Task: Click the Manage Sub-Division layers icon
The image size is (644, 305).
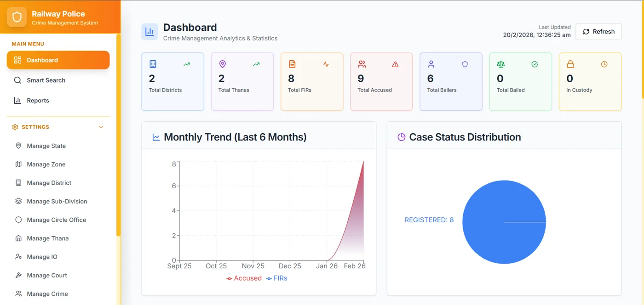Action: coord(18,201)
